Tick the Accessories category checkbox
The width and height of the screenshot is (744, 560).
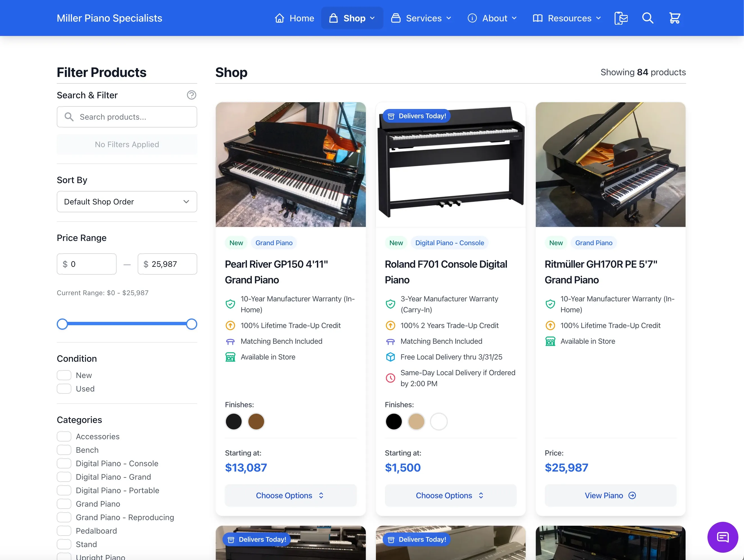click(64, 436)
